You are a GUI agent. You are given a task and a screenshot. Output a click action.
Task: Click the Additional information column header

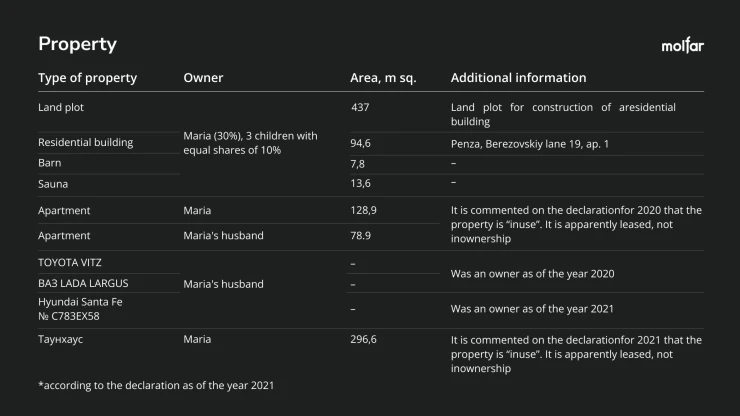pyautogui.click(x=518, y=78)
